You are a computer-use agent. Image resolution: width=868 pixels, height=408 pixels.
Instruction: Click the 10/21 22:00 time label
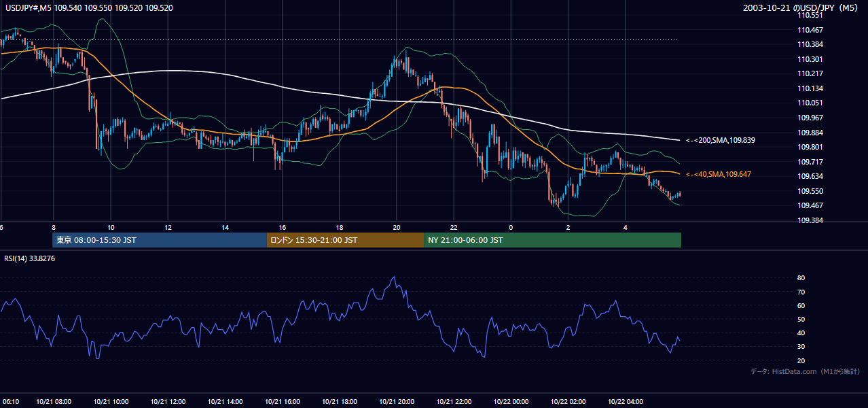(454, 401)
